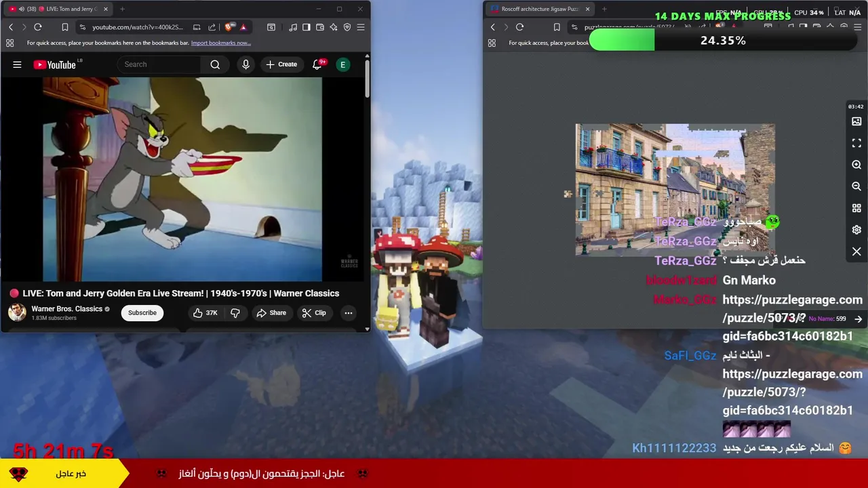Close the Tom and Jerry YouTube tab
This screenshot has width=868, height=488.
click(x=105, y=9)
